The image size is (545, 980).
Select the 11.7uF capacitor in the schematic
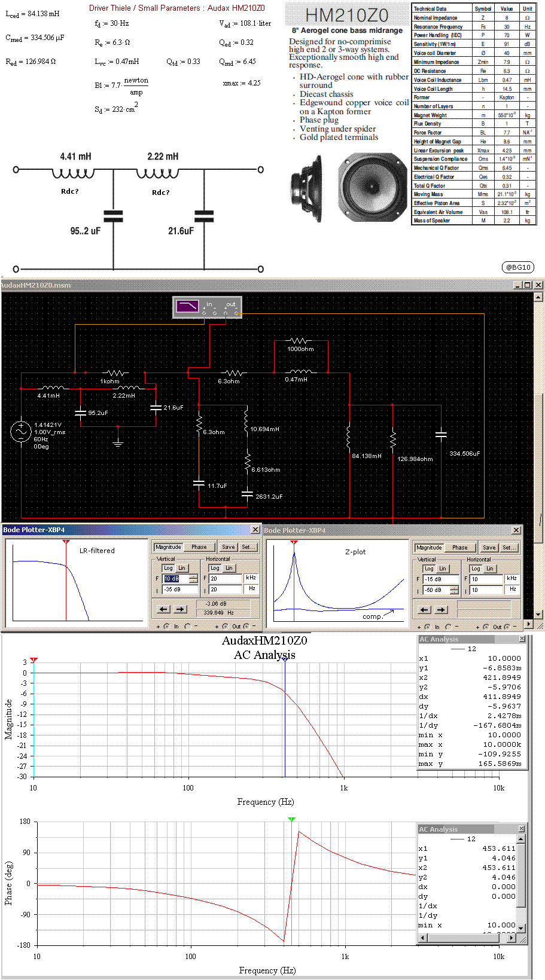pyautogui.click(x=199, y=484)
